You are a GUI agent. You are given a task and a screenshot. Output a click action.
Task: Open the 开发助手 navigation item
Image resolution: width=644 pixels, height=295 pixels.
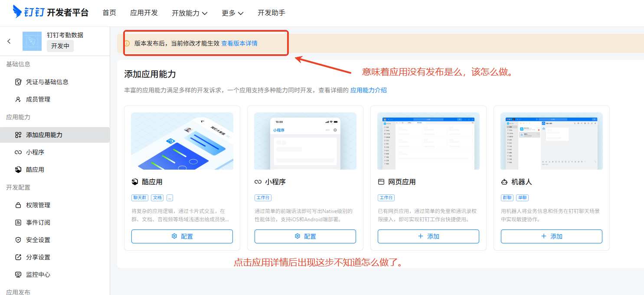pos(271,13)
